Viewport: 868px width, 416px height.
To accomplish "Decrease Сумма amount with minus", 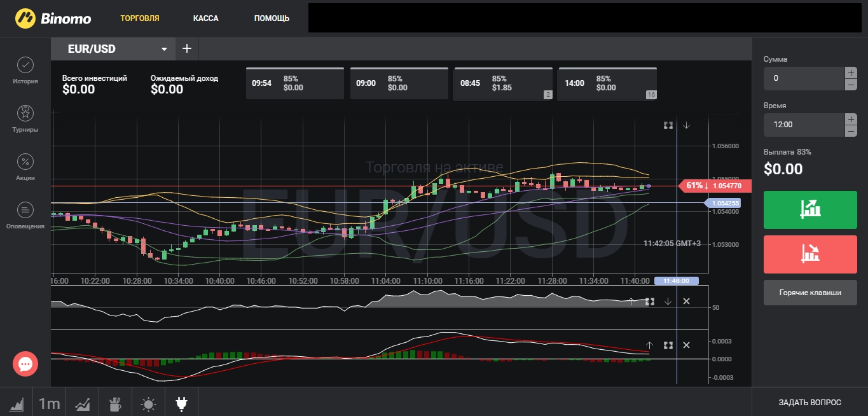I will click(x=851, y=85).
